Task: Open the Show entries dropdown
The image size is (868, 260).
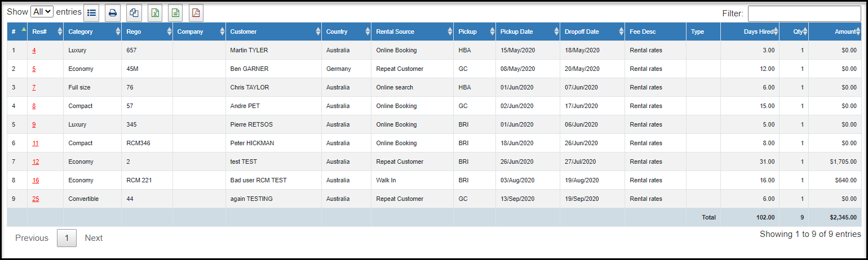Action: tap(42, 12)
